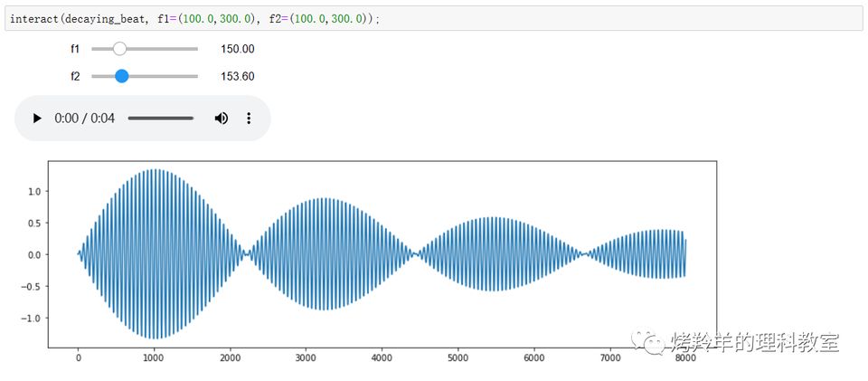Screen dimensions: 868x381
Task: Click the tallest first beat in the waveform
Action: click(156, 253)
